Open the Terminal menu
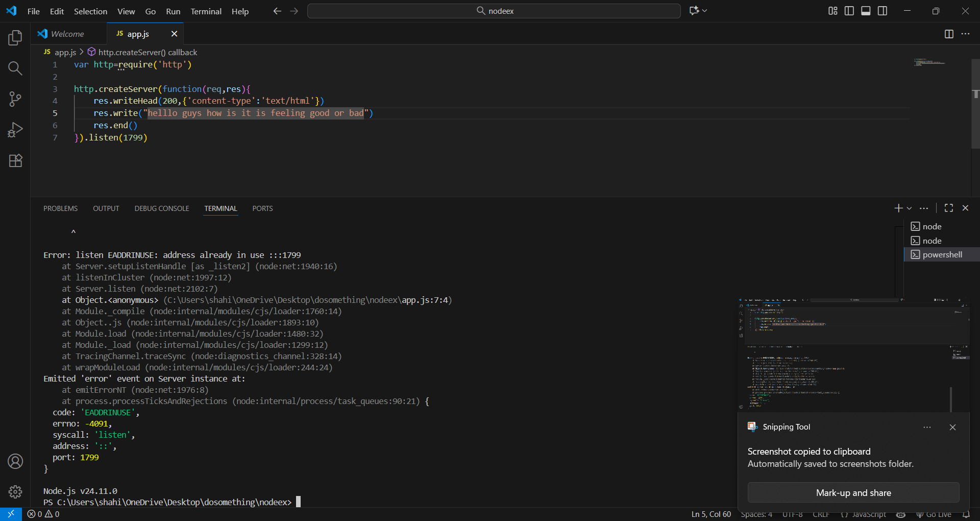Viewport: 980px width, 521px height. pyautogui.click(x=206, y=11)
